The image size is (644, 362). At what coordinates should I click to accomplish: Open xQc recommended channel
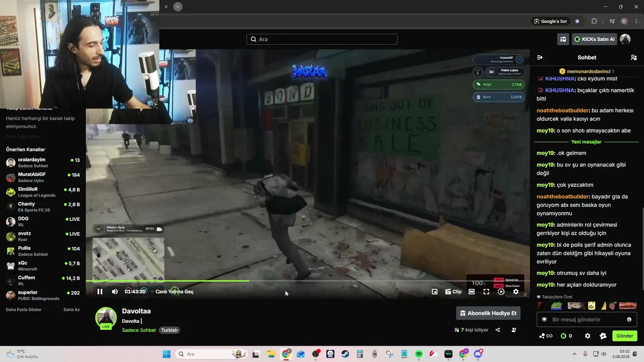43,265
